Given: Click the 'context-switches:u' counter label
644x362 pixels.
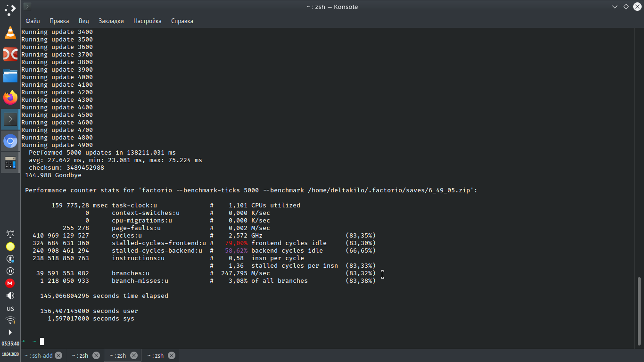Looking at the screenshot, I should [146, 213].
